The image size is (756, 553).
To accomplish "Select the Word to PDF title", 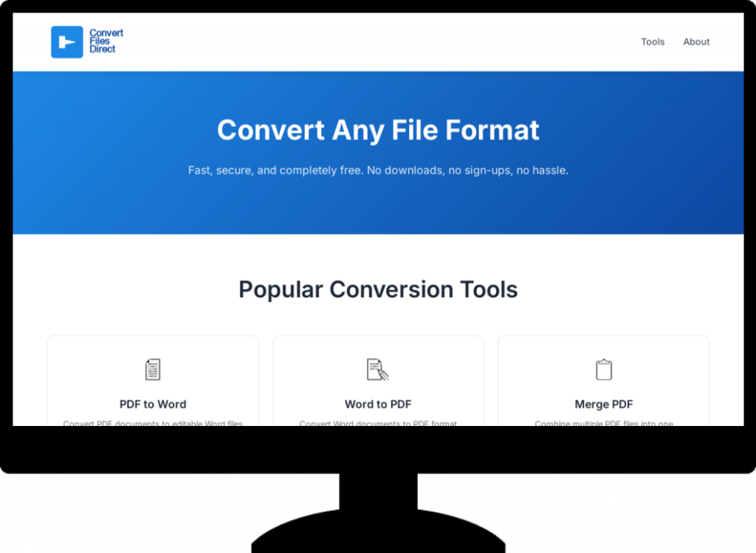I will tap(378, 404).
